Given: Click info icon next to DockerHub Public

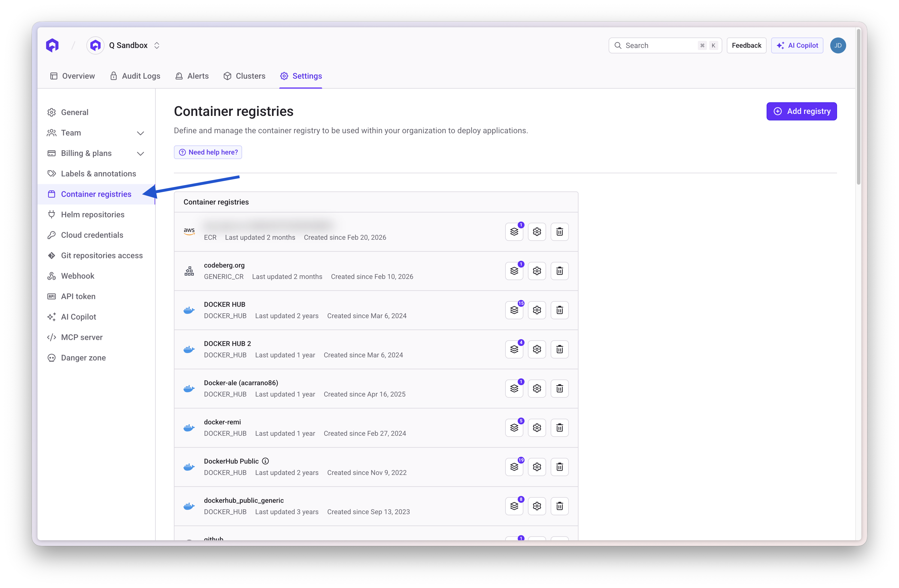Looking at the screenshot, I should coord(266,461).
